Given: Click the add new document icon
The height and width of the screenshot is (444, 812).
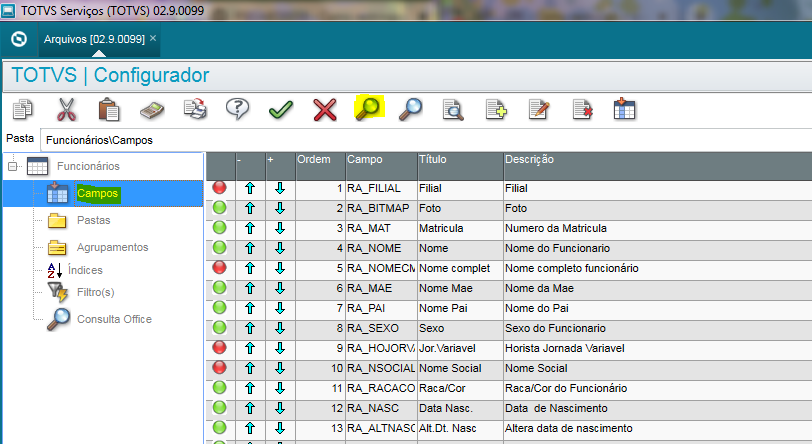Looking at the screenshot, I should click(496, 109).
